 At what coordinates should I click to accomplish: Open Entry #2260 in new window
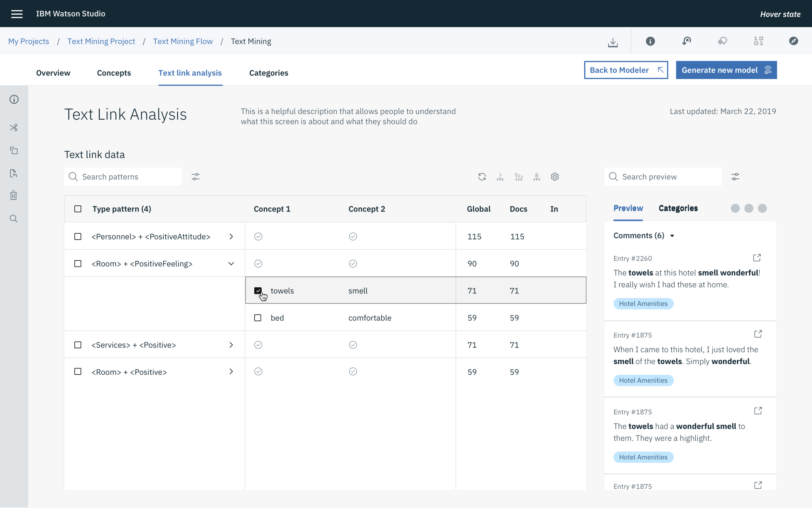(757, 258)
